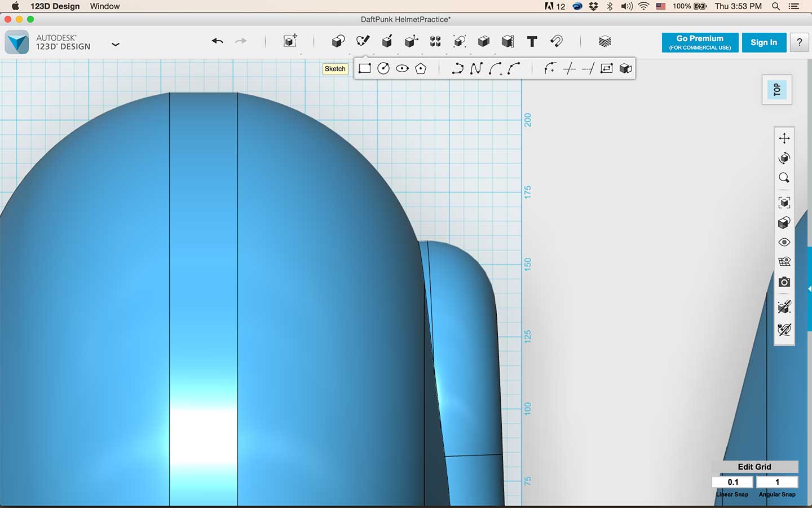812x508 pixels.
Task: Toggle the Snap magnet tool
Action: [x=556, y=41]
